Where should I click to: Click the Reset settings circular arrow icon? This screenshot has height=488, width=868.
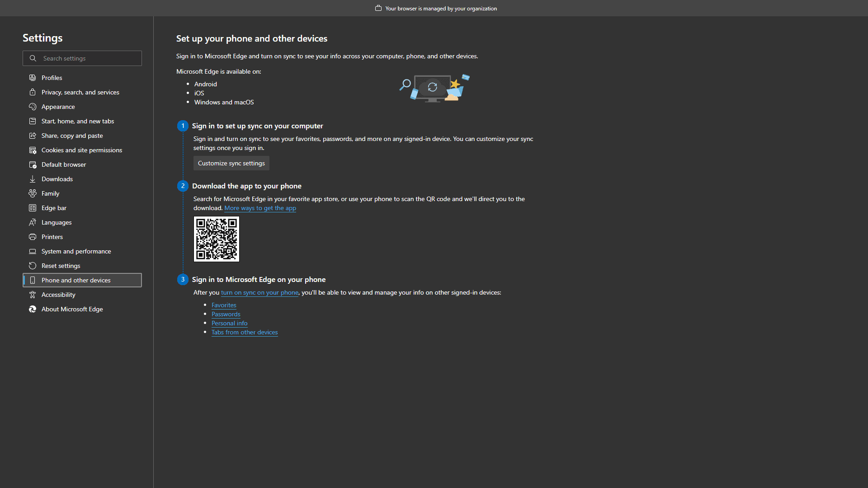pos(33,266)
